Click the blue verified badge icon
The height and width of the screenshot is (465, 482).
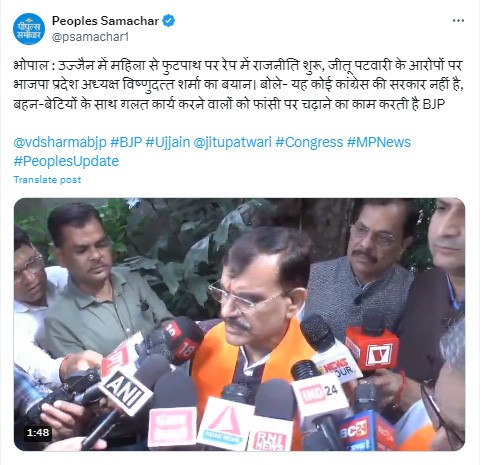169,21
